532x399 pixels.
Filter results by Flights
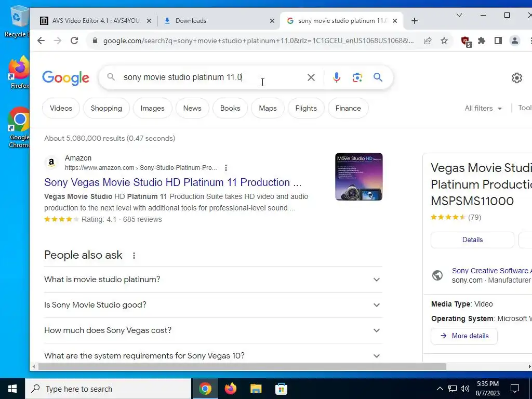point(306,108)
